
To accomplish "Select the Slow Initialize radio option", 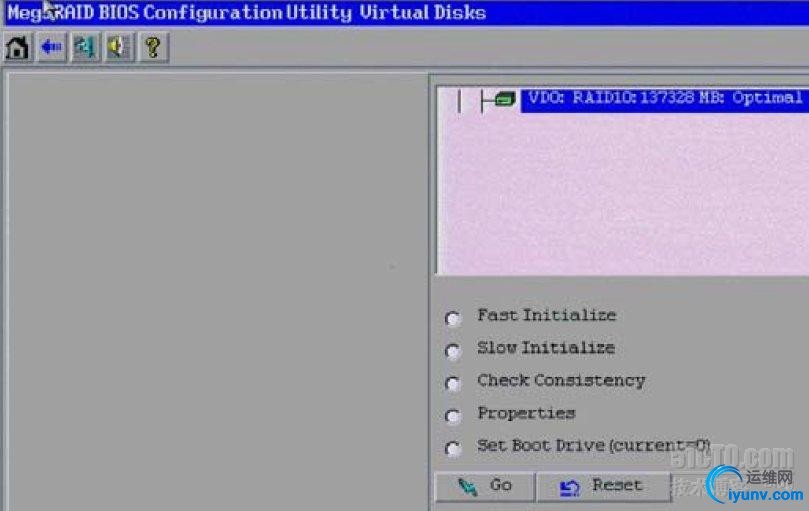I will pos(453,351).
